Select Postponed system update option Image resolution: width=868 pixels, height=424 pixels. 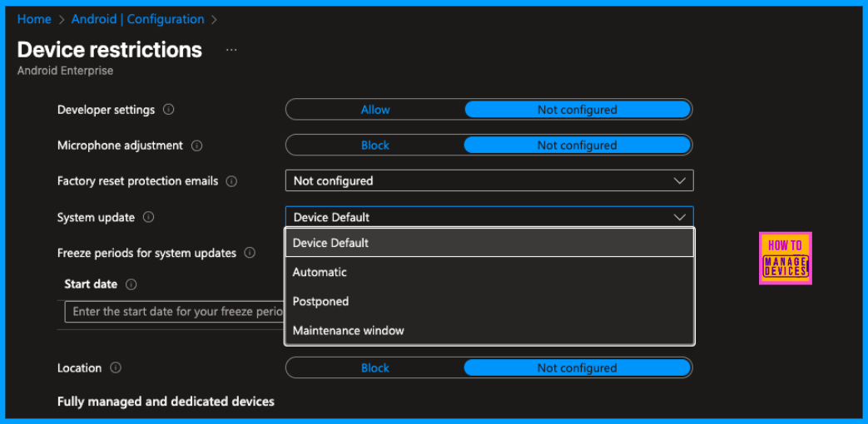[489, 301]
